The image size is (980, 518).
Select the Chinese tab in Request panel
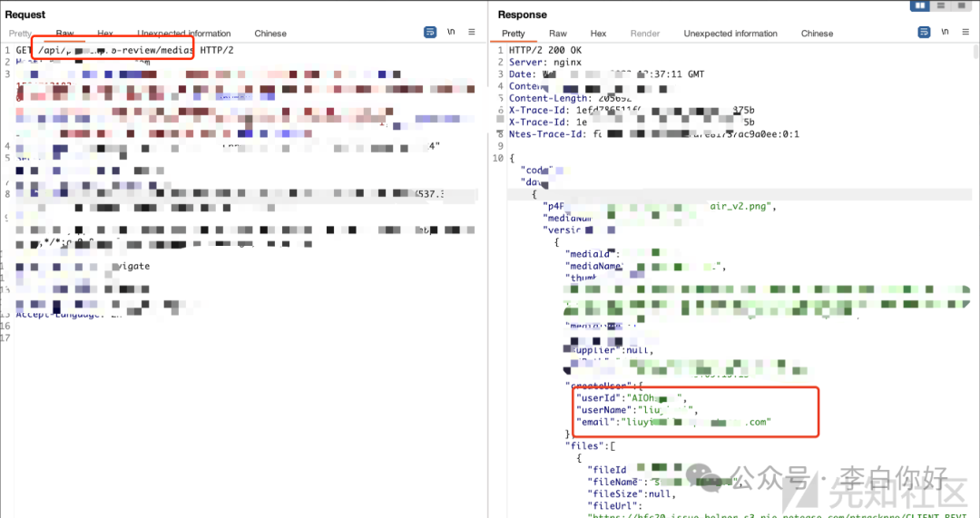[270, 34]
